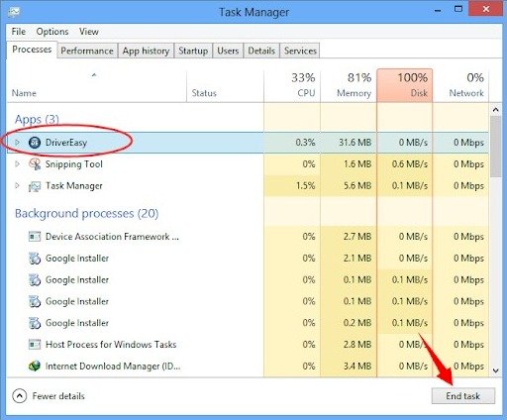Sort by the Memory column header

(349, 85)
